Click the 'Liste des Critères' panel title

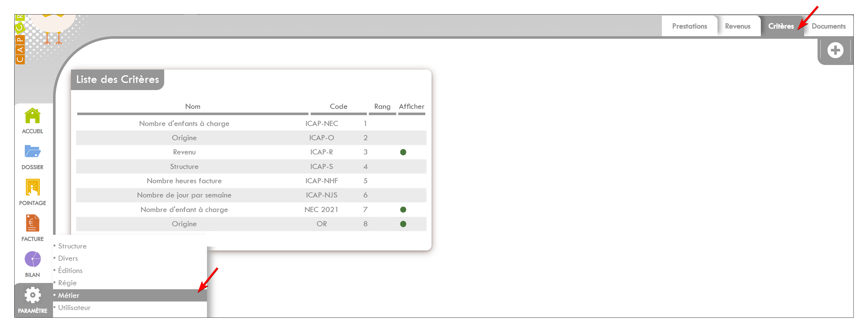click(x=117, y=80)
